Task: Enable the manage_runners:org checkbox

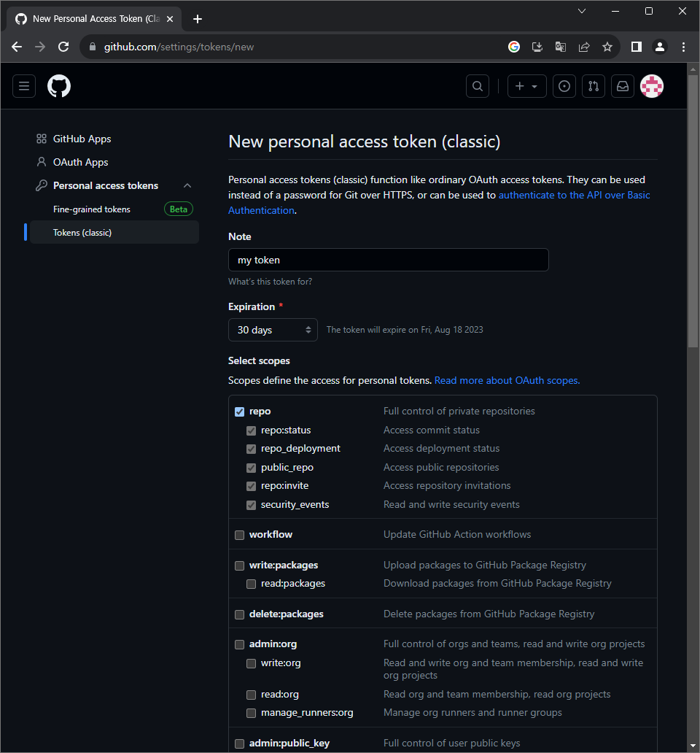Action: (x=251, y=713)
